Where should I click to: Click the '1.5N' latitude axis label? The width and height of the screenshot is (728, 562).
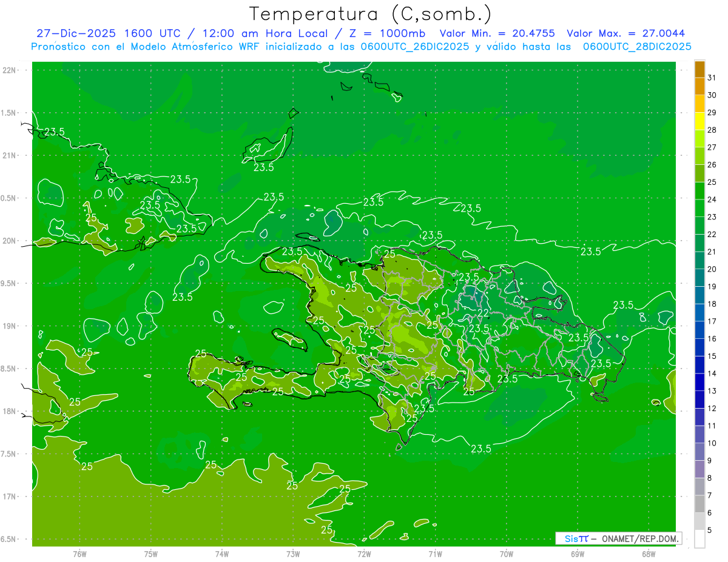[8, 113]
